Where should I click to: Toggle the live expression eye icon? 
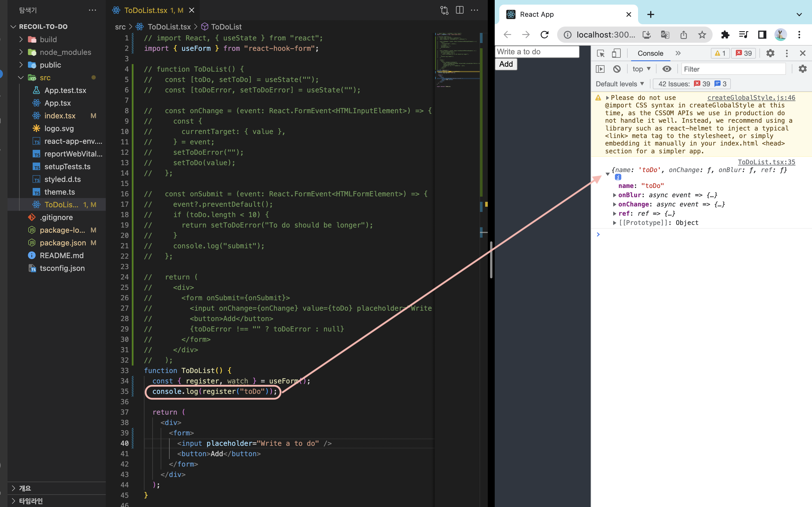pyautogui.click(x=667, y=69)
